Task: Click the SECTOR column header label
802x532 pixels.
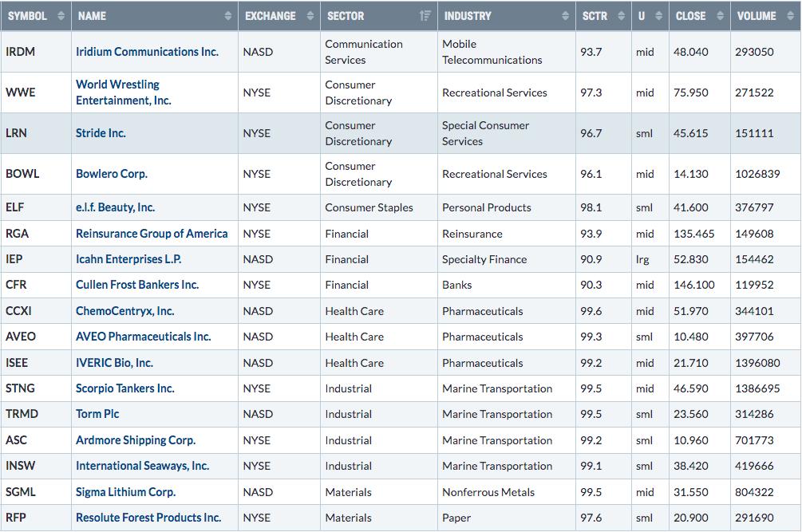Action: pyautogui.click(x=346, y=16)
